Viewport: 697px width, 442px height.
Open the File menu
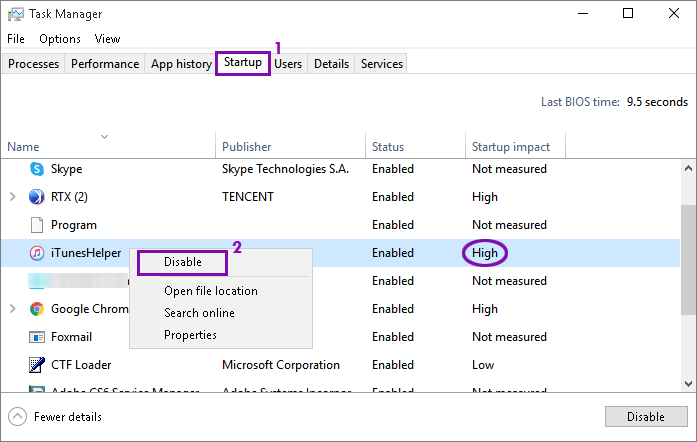tap(16, 39)
